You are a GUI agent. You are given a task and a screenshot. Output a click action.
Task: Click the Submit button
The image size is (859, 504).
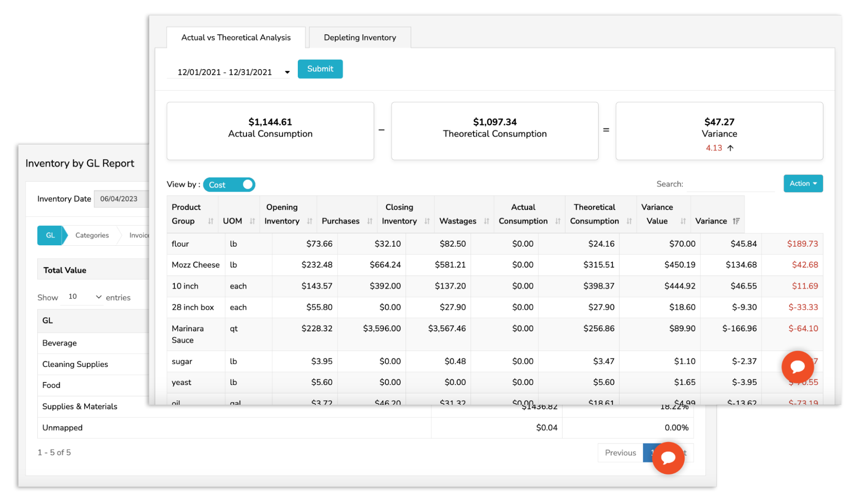320,69
